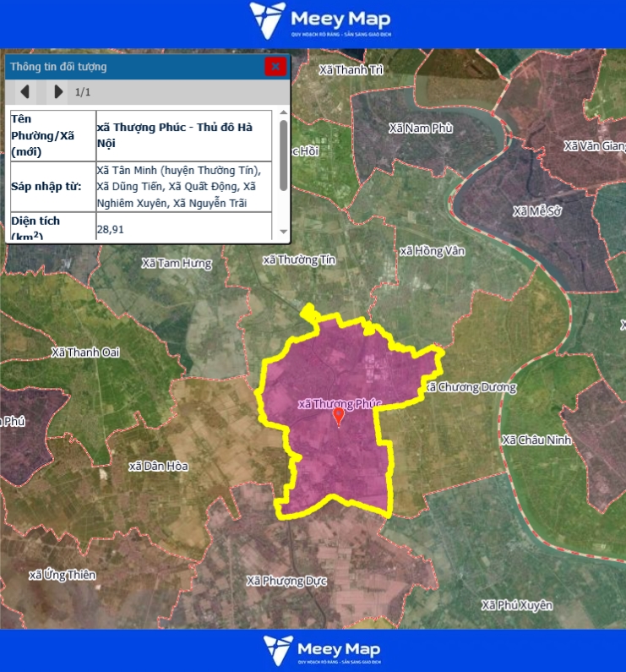Click the Meey Map logo in header

(320, 20)
